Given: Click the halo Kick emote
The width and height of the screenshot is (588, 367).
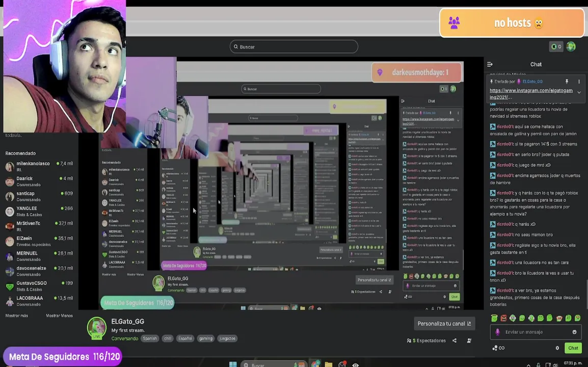Looking at the screenshot, I should tap(494, 318).
